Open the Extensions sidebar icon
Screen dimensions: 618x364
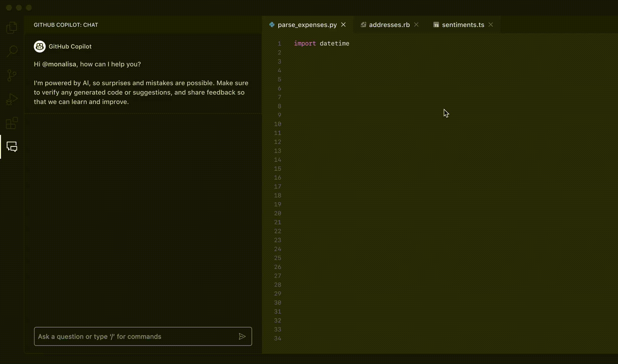[x=12, y=123]
